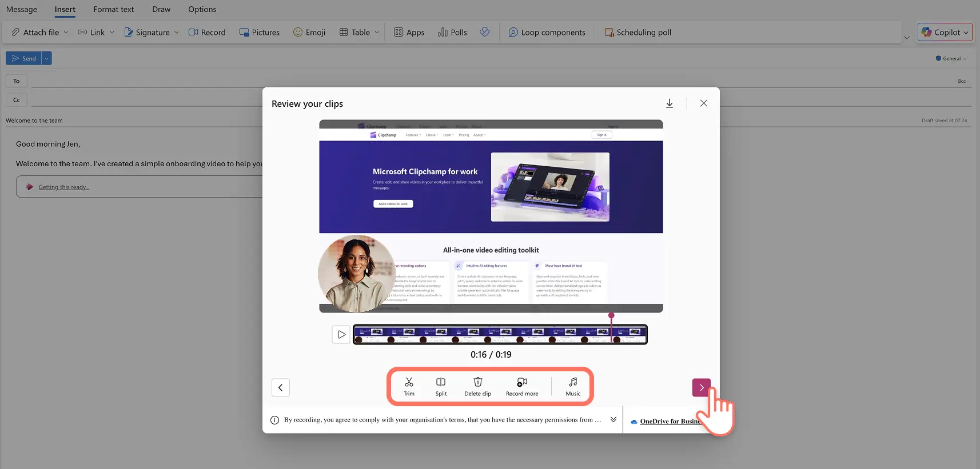The height and width of the screenshot is (469, 980).
Task: Click the timeline playhead marker
Action: coord(611,316)
